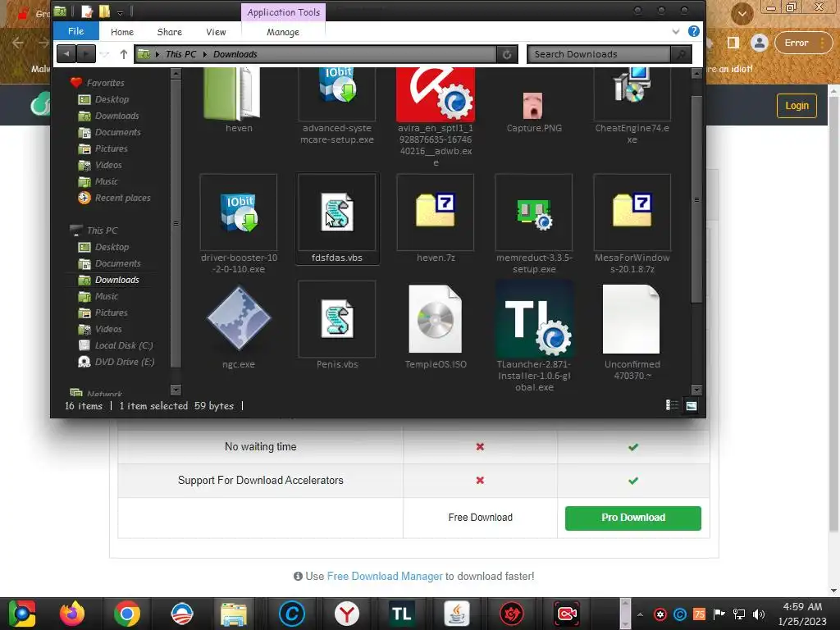Open Explorer help icon

(693, 31)
